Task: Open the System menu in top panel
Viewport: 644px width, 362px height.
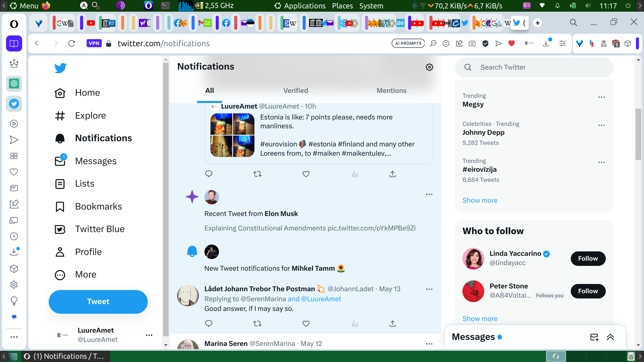Action: pos(371,6)
